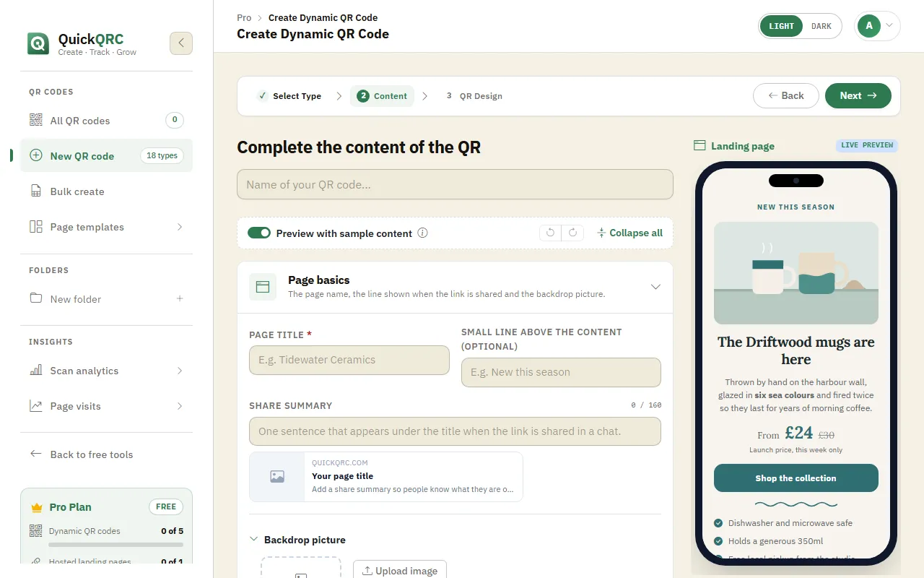The height and width of the screenshot is (578, 924).
Task: Click the FREE plan badge
Action: coord(166,506)
